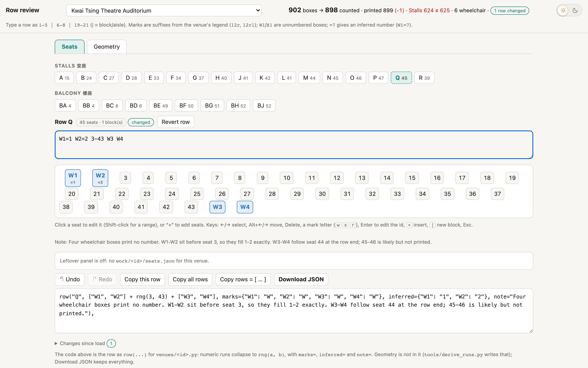The width and height of the screenshot is (588, 368).
Task: Click the 45 seats · 1 block(s) label
Action: (101, 122)
